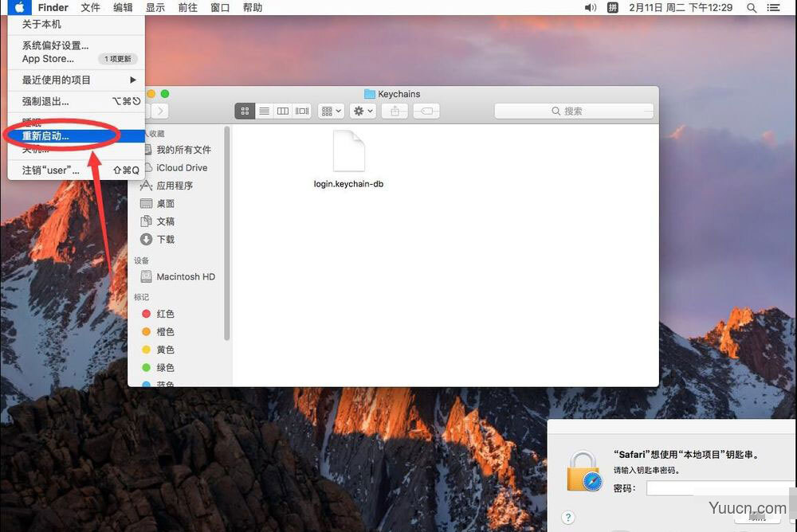Screen dimensions: 797x532
Task: Open the 编辑 menu
Action: click(x=123, y=7)
